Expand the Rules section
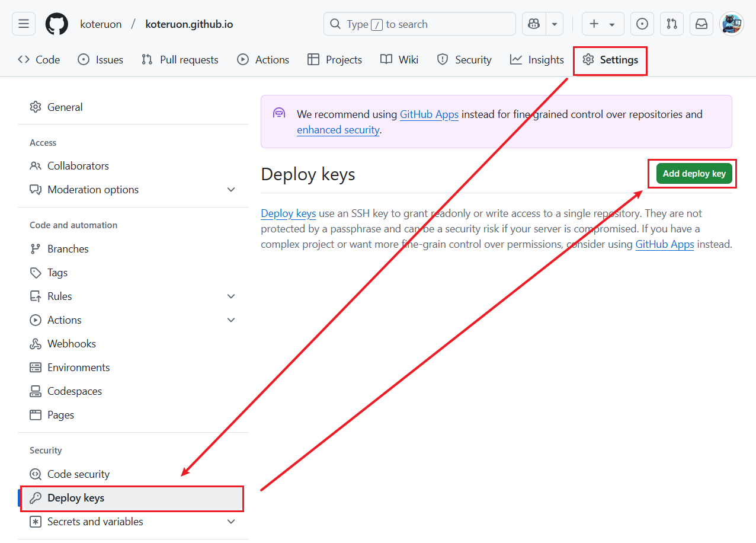This screenshot has width=756, height=543. pos(231,296)
